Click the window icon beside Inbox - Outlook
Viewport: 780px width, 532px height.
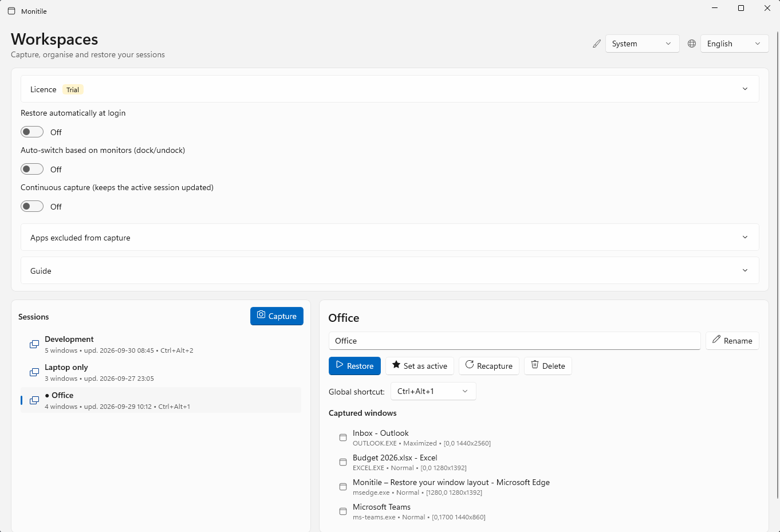[x=343, y=438]
